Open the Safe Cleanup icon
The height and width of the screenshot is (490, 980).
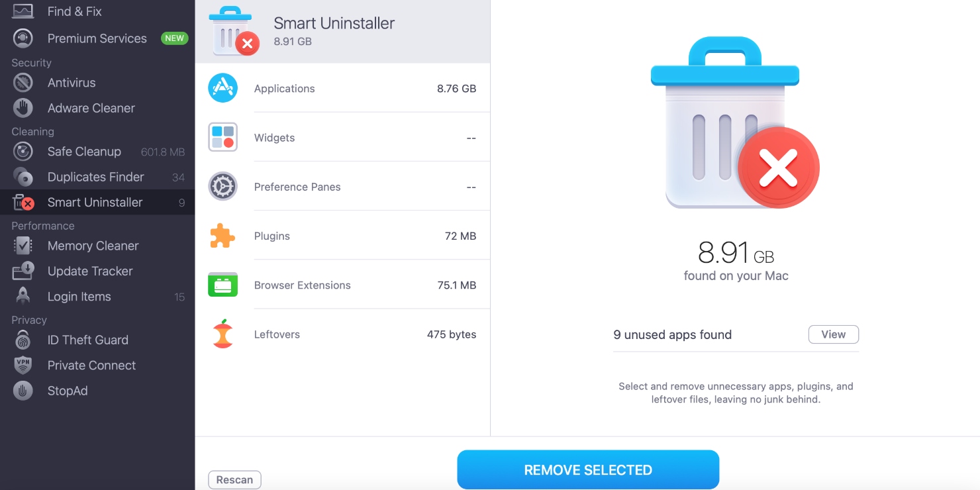pyautogui.click(x=23, y=152)
